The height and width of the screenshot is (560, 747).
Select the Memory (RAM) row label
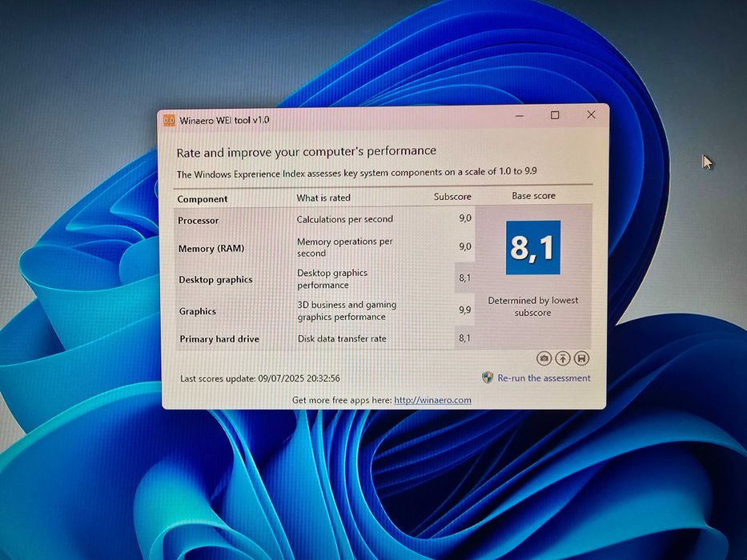pyautogui.click(x=211, y=249)
